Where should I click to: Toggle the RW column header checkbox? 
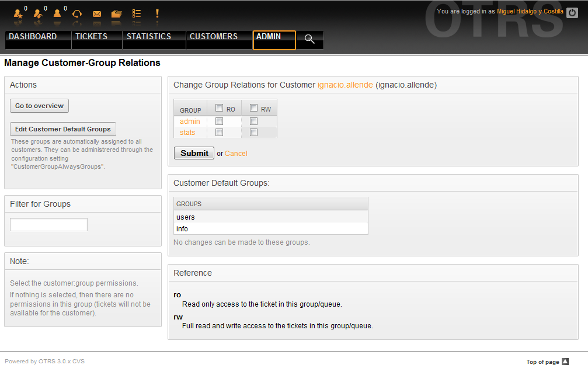(x=253, y=108)
